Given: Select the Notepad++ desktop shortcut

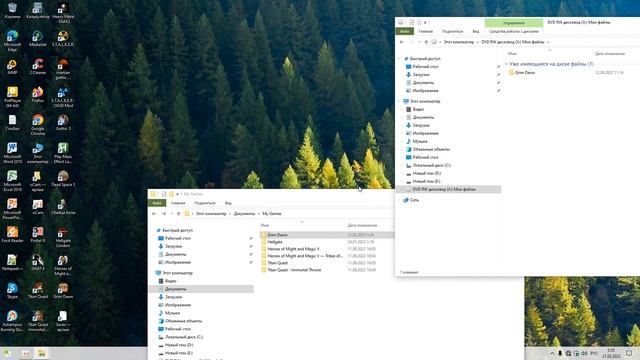Looking at the screenshot, I should 12,263.
